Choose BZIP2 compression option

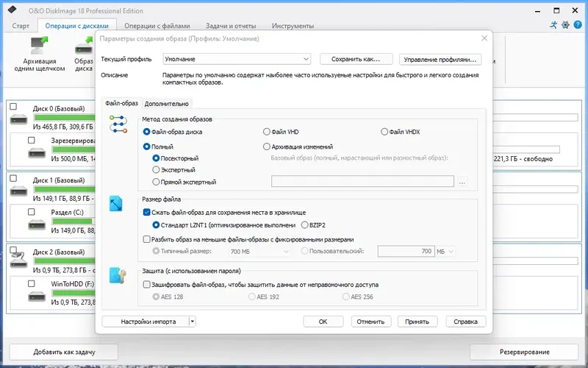point(304,225)
